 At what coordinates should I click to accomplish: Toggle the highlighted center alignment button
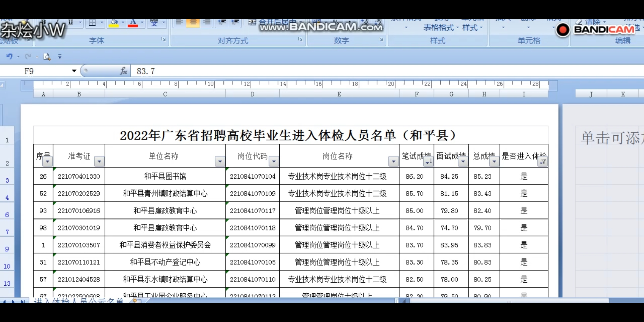pyautogui.click(x=193, y=23)
